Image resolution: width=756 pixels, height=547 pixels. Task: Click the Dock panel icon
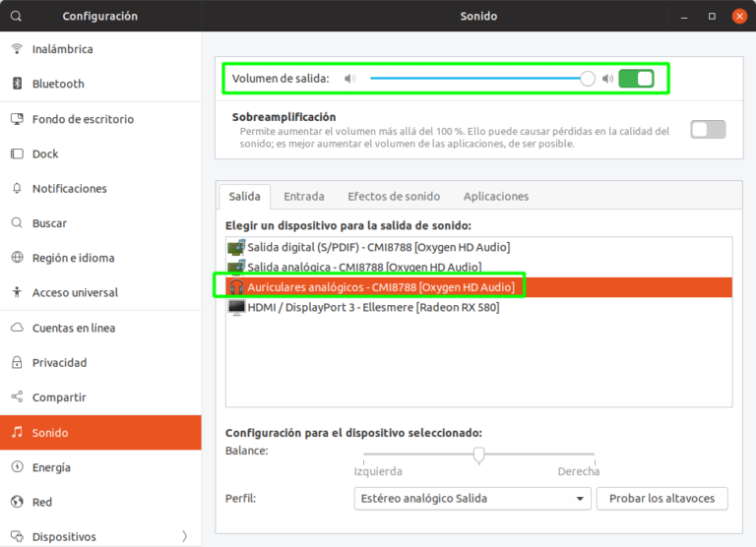17,153
